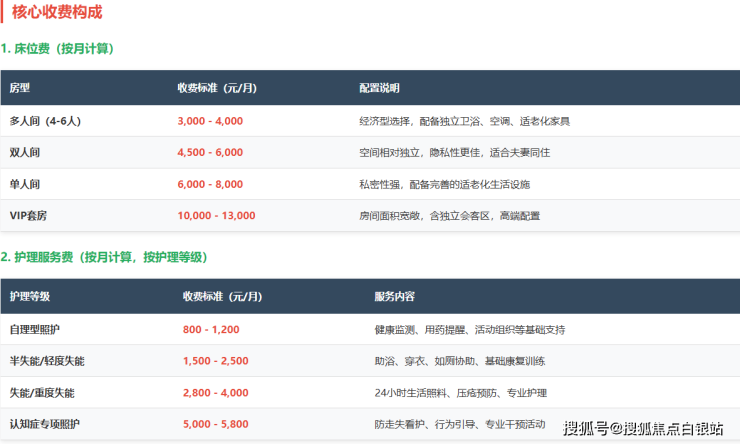Image resolution: width=740 pixels, height=444 pixels.
Task: Click the 服务内容 column header
Action: (x=395, y=297)
